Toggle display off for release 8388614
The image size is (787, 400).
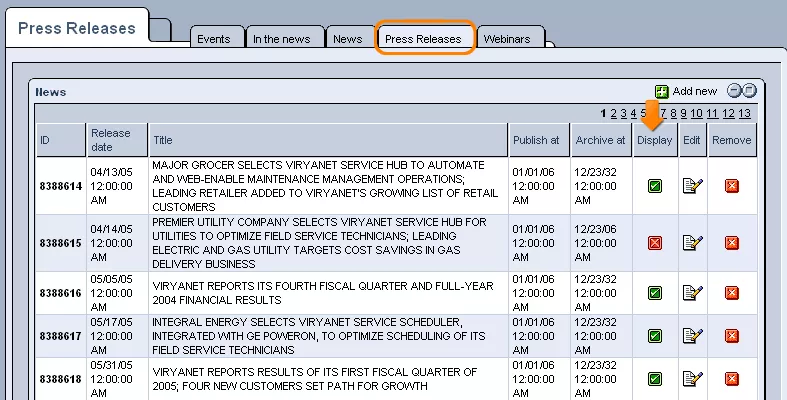[x=655, y=185]
